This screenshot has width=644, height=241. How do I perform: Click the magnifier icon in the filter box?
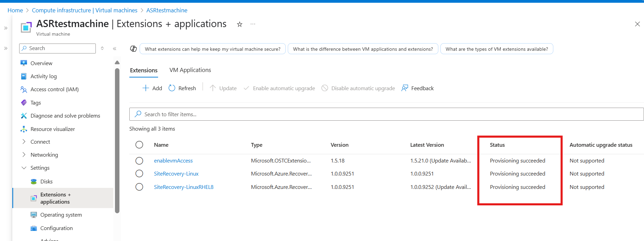[x=138, y=114]
